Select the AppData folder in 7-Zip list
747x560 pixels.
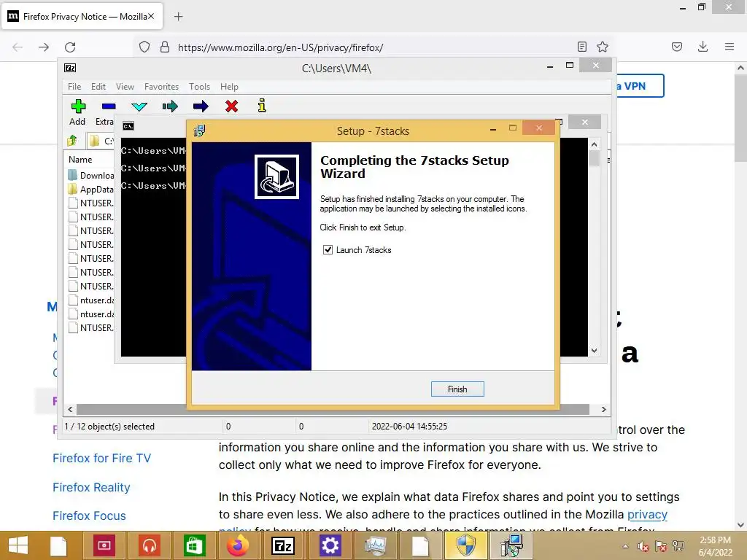click(x=91, y=189)
